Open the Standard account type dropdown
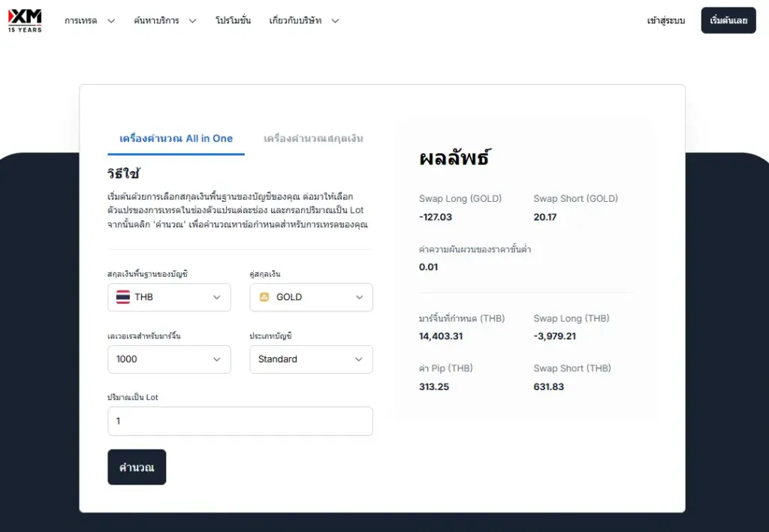This screenshot has width=769, height=532. point(311,359)
